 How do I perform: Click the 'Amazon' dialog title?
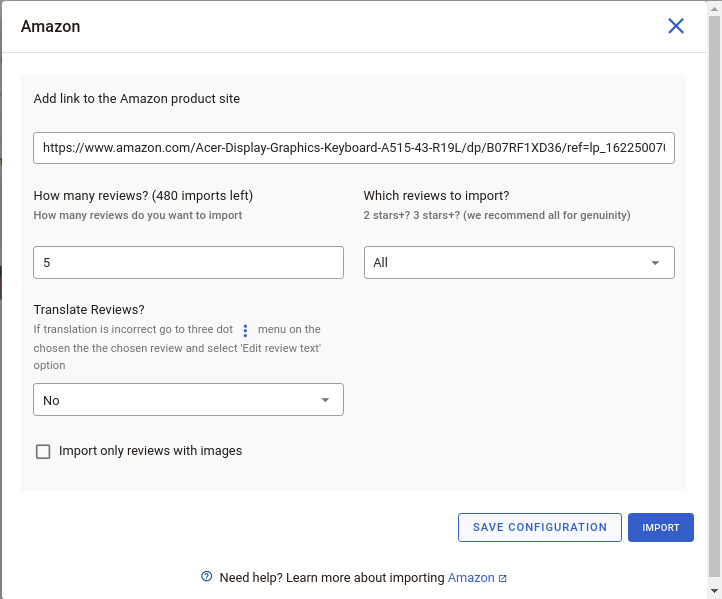(51, 26)
